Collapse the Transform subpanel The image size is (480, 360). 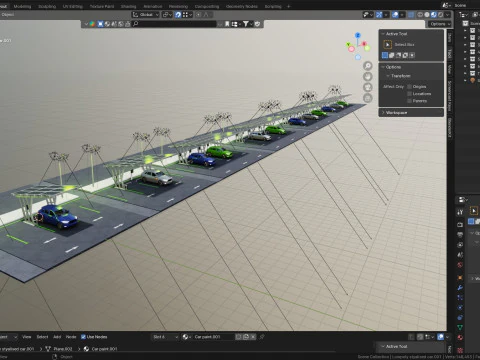coord(388,76)
